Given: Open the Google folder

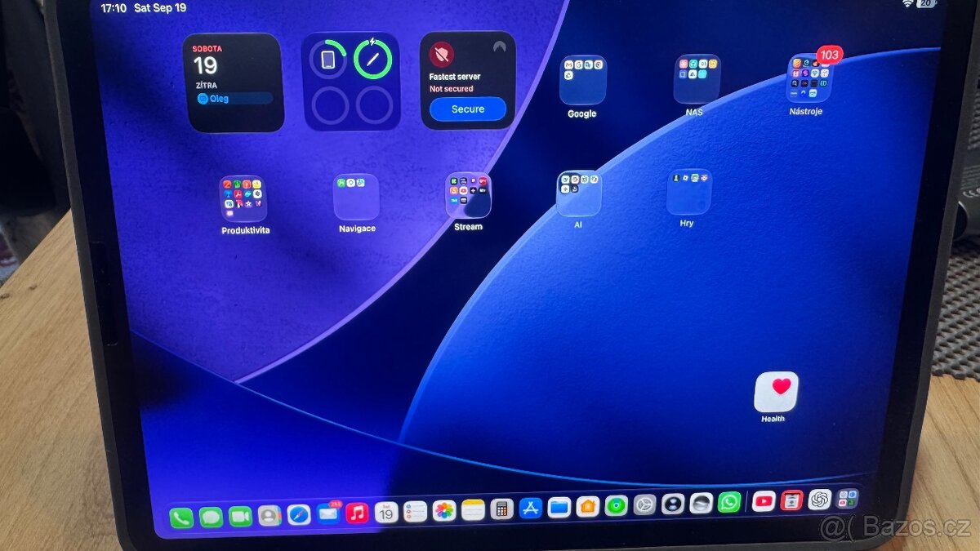Looking at the screenshot, I should pos(582,80).
